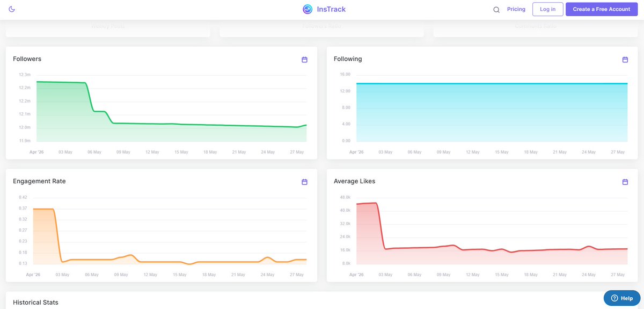Open calendar icon on Average Likes chart
This screenshot has width=644, height=309.
pyautogui.click(x=625, y=182)
